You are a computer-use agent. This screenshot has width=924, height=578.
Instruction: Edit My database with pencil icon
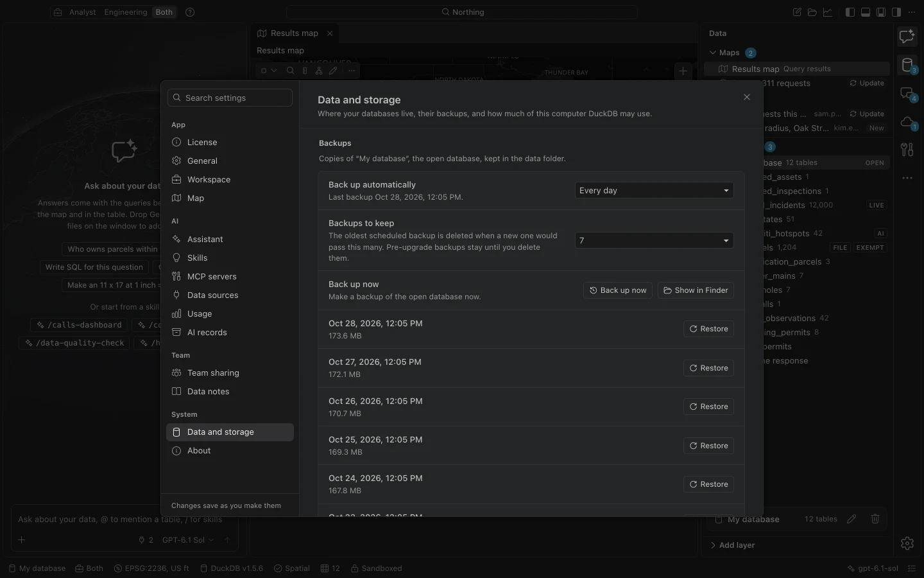[851, 519]
